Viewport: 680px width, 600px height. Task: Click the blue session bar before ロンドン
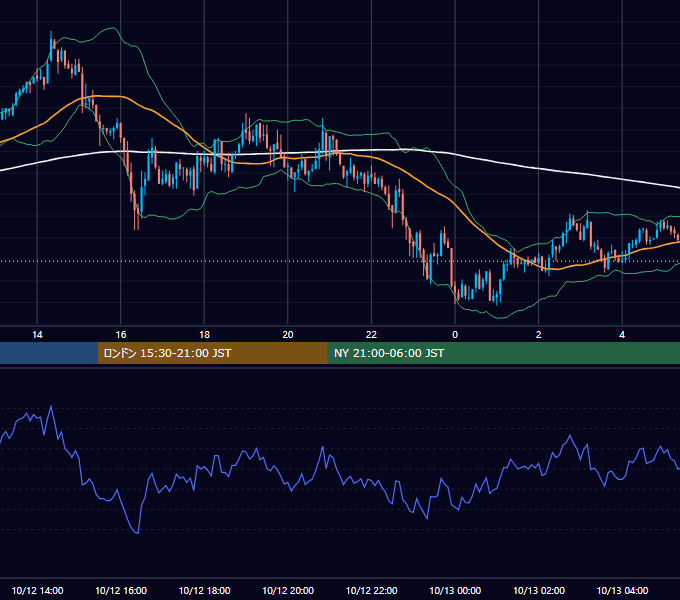(49, 353)
